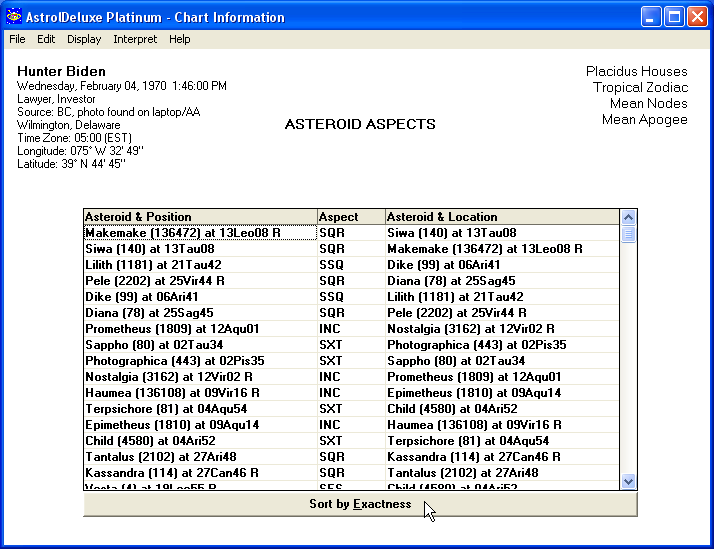Image resolution: width=714 pixels, height=549 pixels.
Task: Click location cell Kassandra (114) at 27Can46 R
Action: click(502, 457)
